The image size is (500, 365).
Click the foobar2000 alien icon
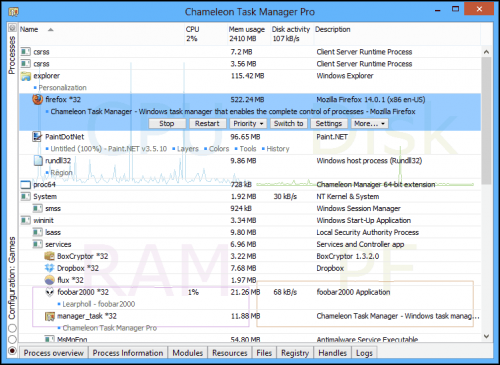tap(50, 292)
